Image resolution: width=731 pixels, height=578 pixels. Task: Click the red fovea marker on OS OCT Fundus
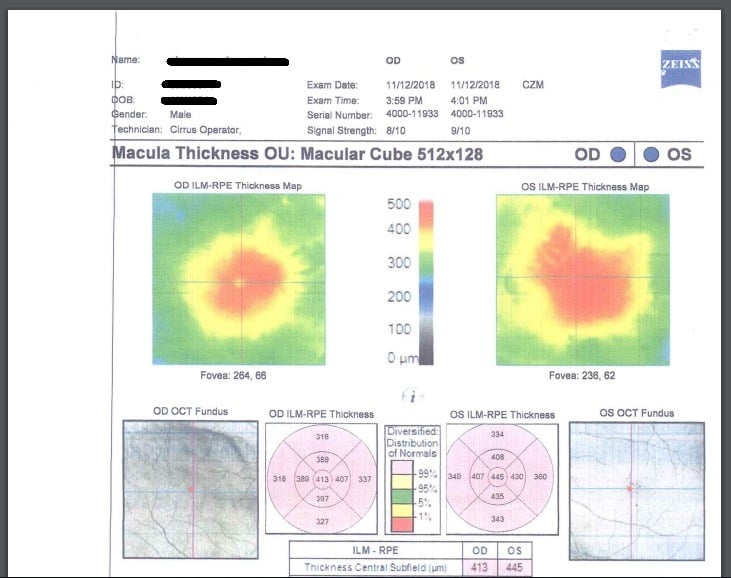tap(631, 488)
